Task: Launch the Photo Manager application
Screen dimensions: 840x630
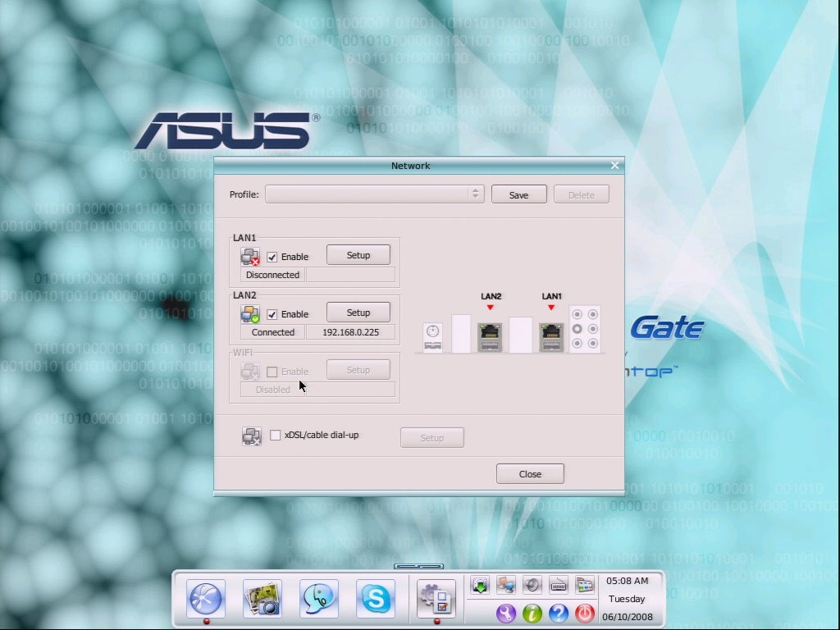Action: pyautogui.click(x=262, y=600)
